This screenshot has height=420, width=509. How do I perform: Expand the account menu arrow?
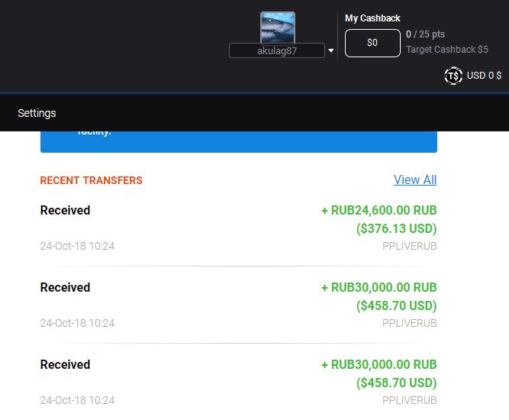point(330,50)
